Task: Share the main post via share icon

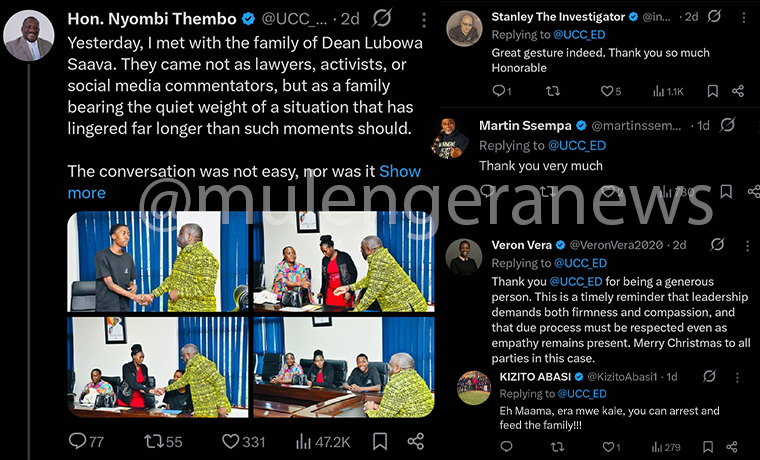Action: [x=415, y=441]
